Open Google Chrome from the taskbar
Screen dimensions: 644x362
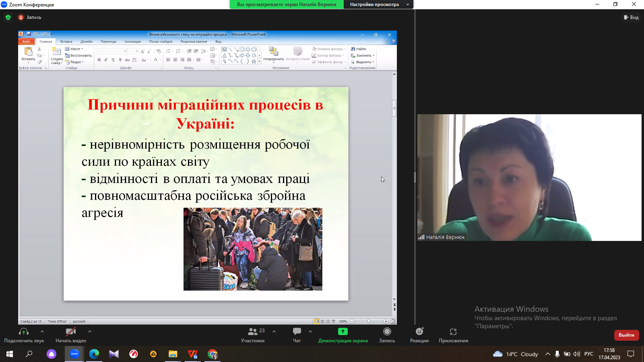(x=213, y=354)
